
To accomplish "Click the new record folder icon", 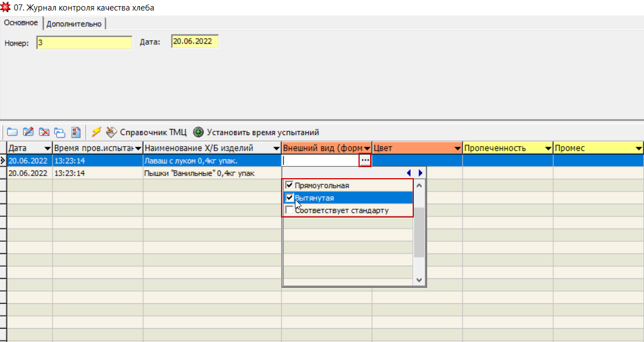I will click(12, 132).
